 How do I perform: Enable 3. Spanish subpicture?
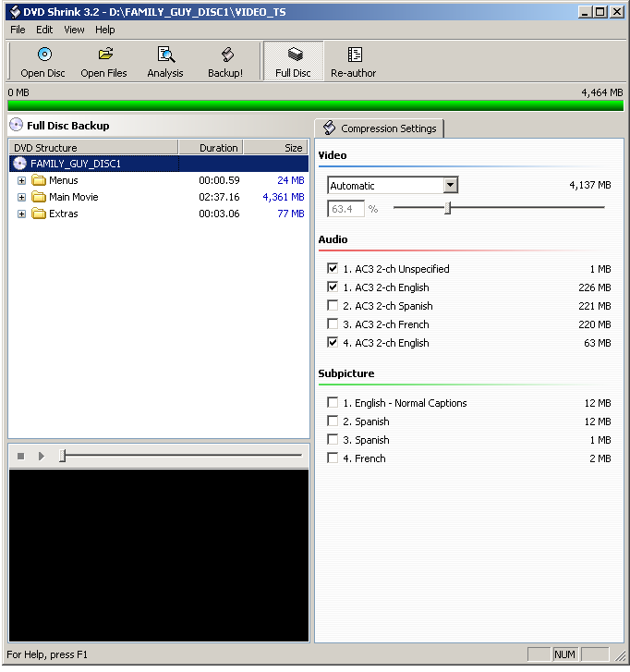(x=333, y=439)
